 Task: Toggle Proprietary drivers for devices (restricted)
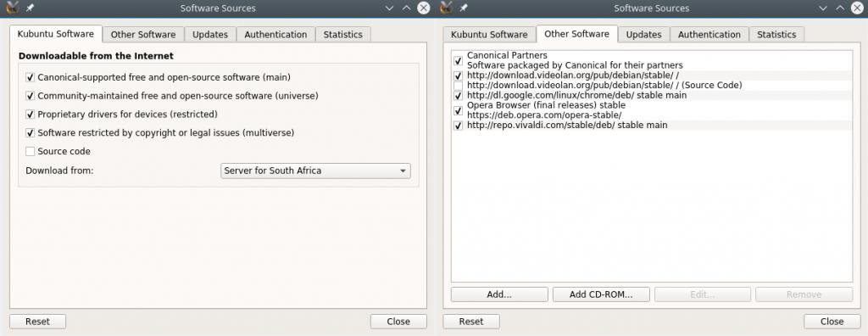coord(31,115)
